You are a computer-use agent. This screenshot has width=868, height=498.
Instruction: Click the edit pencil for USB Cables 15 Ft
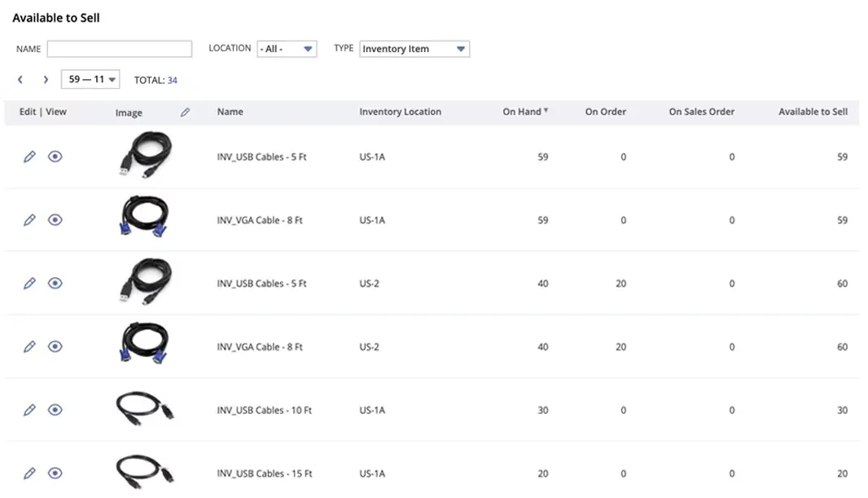tap(29, 473)
